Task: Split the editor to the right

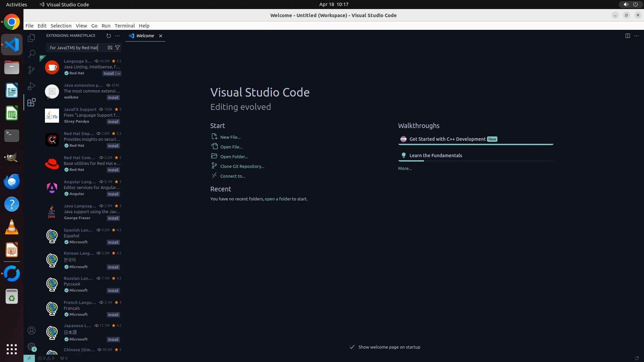Action: point(628,36)
